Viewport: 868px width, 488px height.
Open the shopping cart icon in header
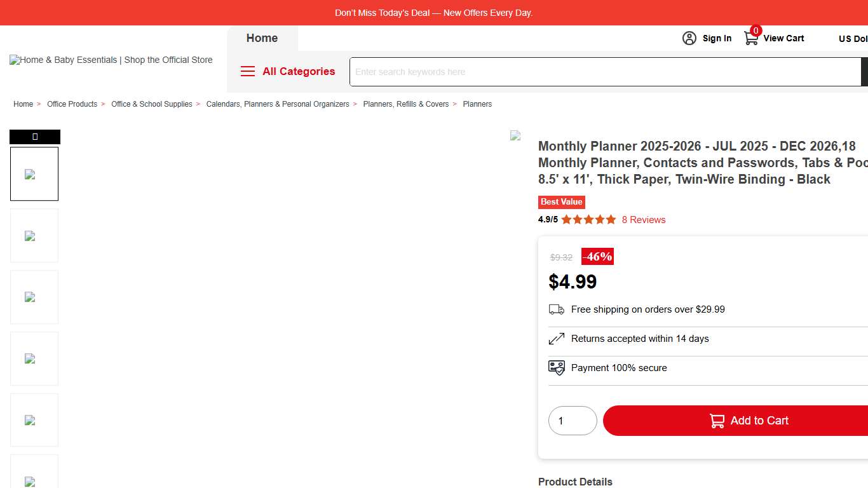coord(751,38)
